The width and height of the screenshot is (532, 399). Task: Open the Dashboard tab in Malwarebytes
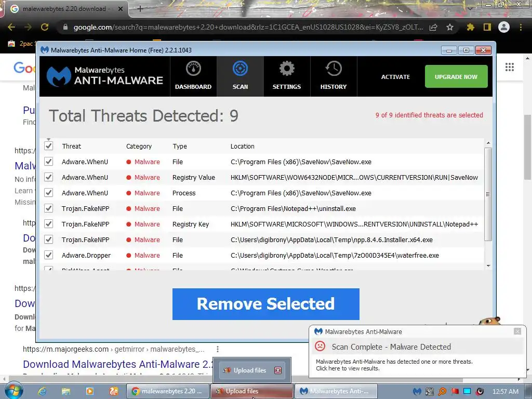tap(193, 76)
